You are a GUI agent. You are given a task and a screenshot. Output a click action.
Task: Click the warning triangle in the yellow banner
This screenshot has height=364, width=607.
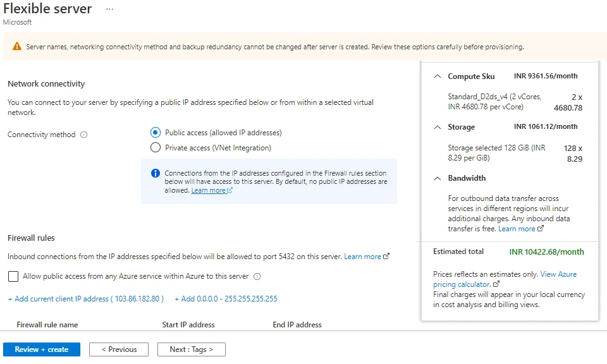tap(16, 47)
